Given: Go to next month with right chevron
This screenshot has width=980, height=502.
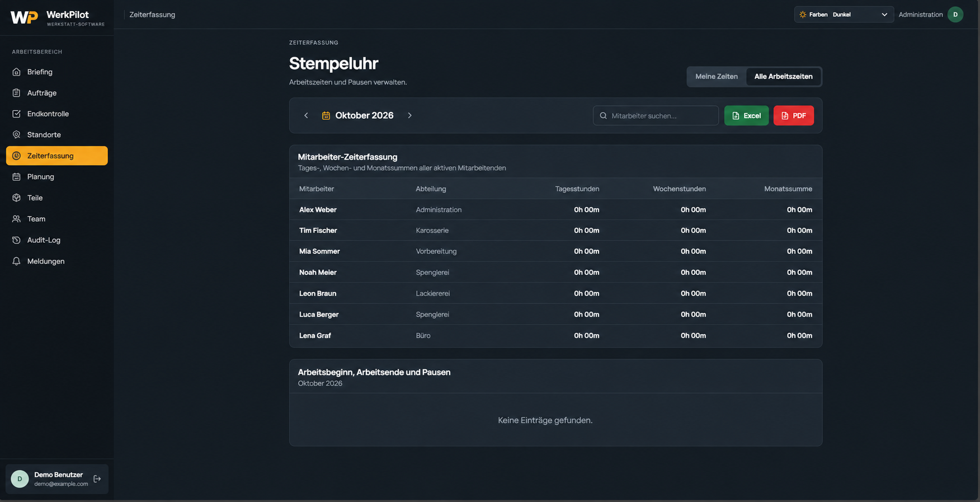Looking at the screenshot, I should pyautogui.click(x=409, y=115).
